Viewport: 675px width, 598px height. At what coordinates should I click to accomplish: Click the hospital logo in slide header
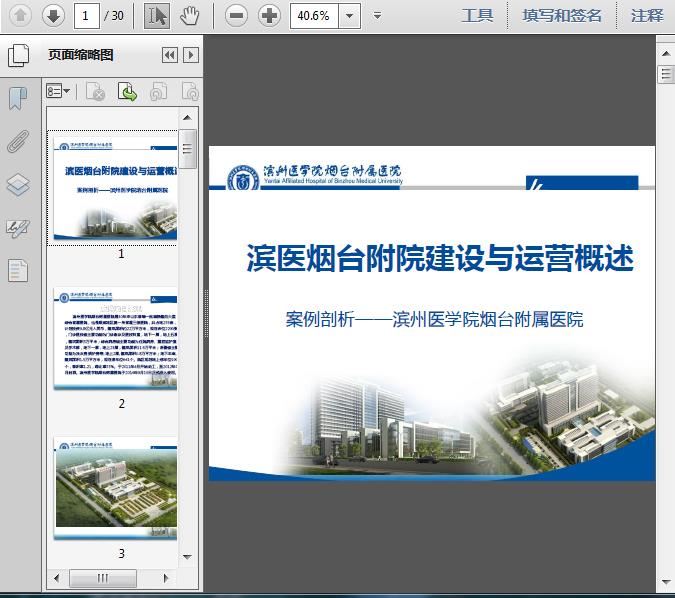pyautogui.click(x=243, y=178)
